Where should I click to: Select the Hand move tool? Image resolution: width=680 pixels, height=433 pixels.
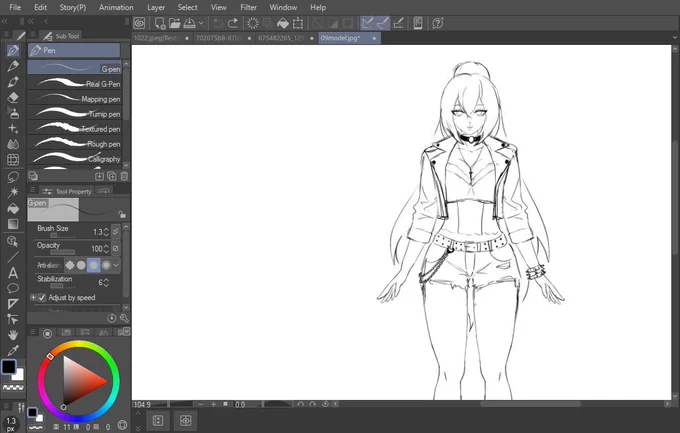[x=13, y=335]
